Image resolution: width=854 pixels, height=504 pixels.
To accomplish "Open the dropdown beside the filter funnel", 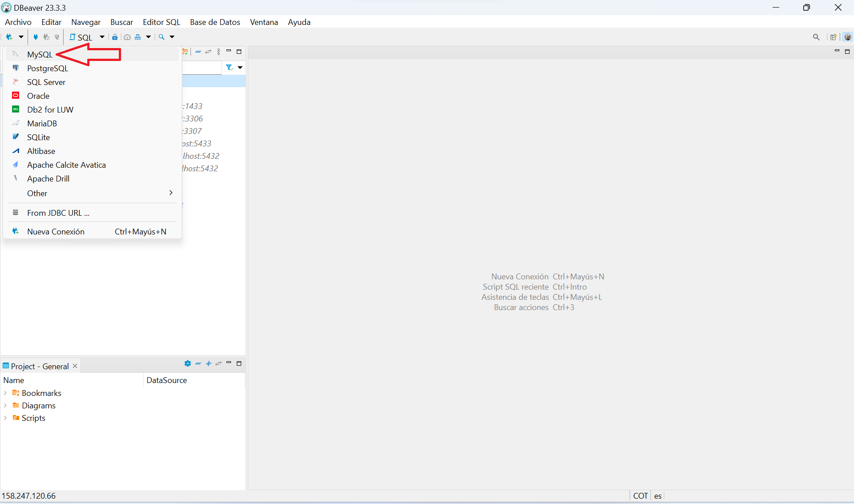I will (x=240, y=68).
